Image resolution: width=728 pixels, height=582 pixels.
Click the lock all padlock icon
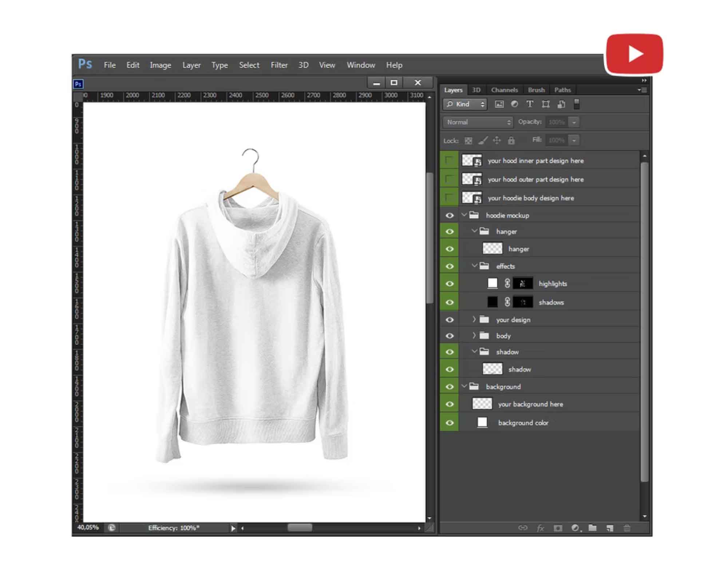pos(511,141)
